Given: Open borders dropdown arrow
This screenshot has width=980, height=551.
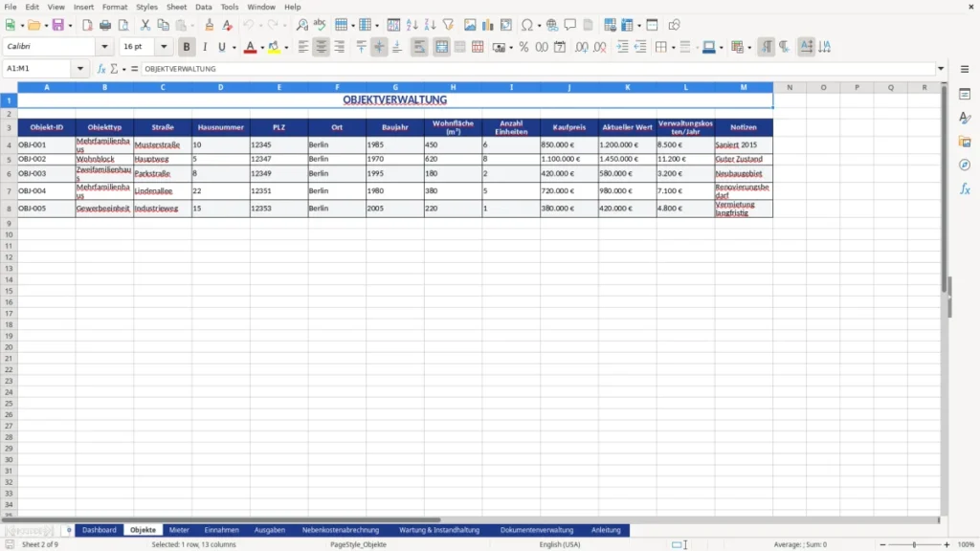Looking at the screenshot, I should coord(673,48).
